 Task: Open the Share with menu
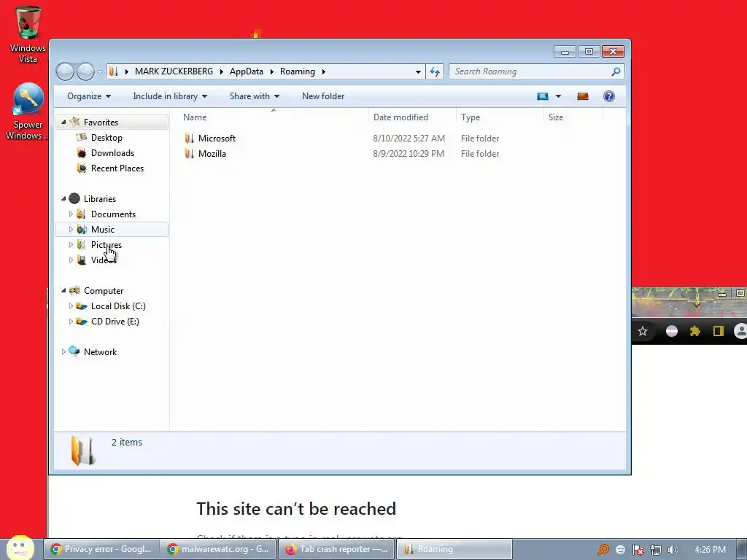[x=255, y=96]
